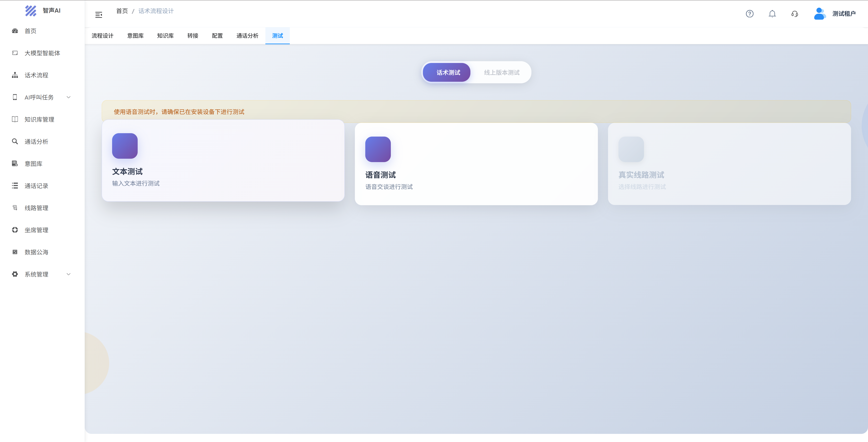Switch to the 流程设计 tab

(102, 36)
